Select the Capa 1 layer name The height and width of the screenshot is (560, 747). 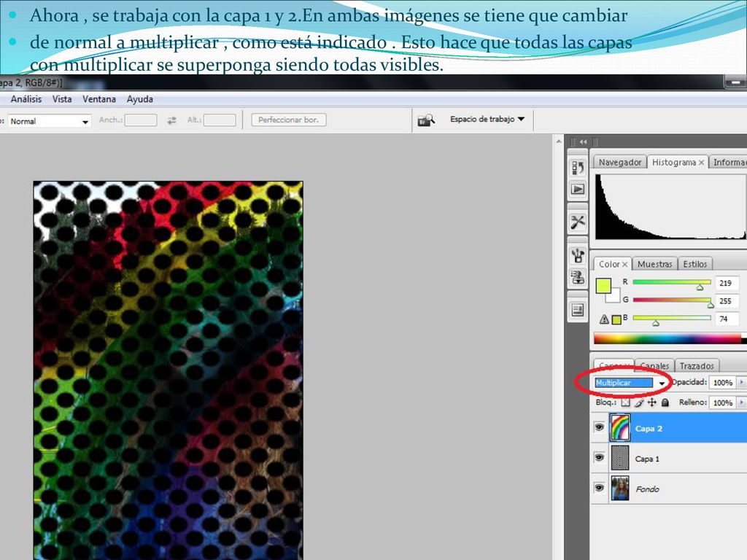647,459
